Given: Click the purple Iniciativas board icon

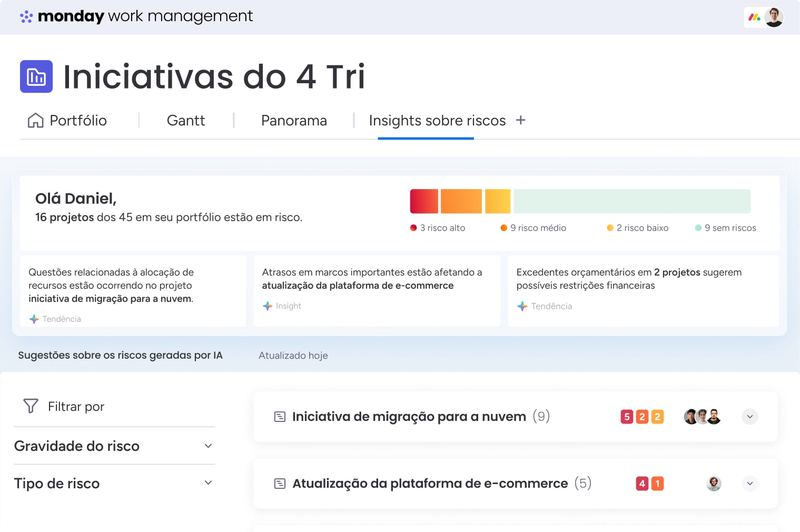Looking at the screenshot, I should 36,76.
